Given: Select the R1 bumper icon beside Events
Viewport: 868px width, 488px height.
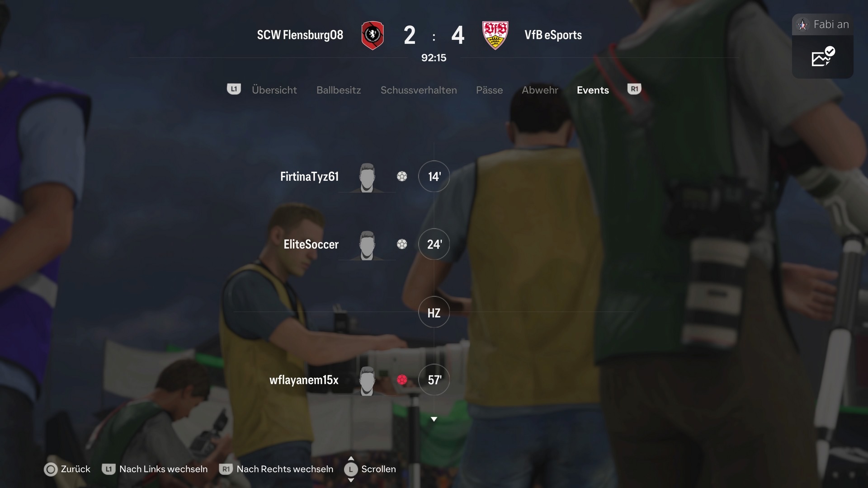Looking at the screenshot, I should 634,89.
